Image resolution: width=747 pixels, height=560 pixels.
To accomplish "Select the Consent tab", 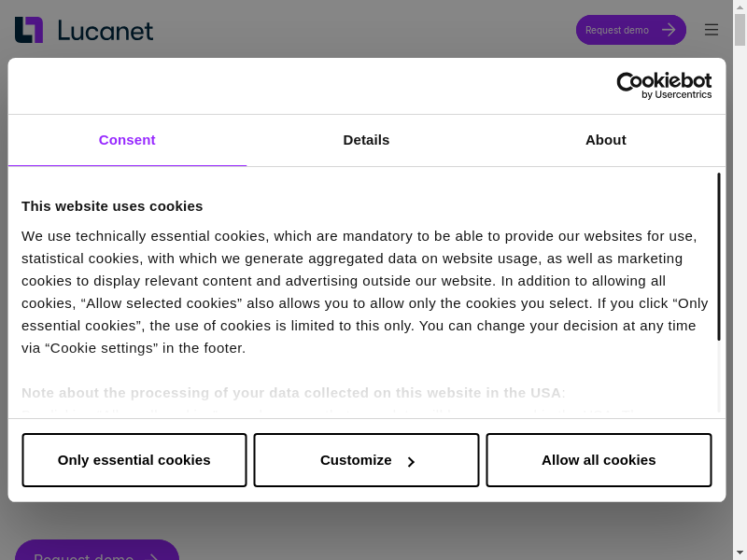I will click(x=127, y=140).
